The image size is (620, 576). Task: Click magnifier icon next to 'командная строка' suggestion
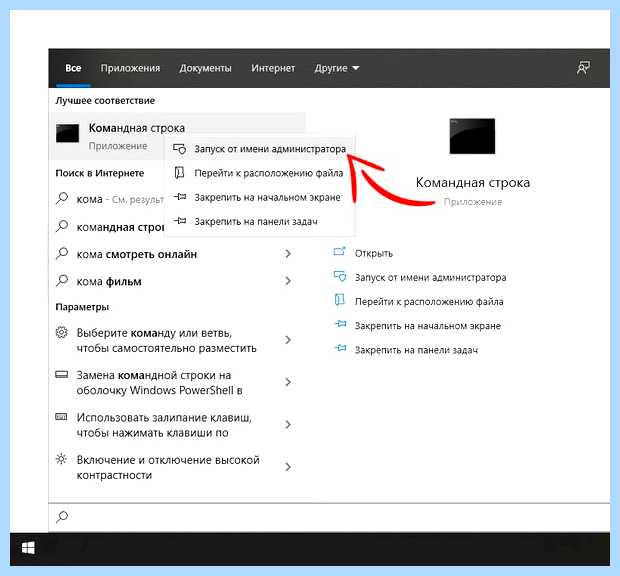pos(62,226)
